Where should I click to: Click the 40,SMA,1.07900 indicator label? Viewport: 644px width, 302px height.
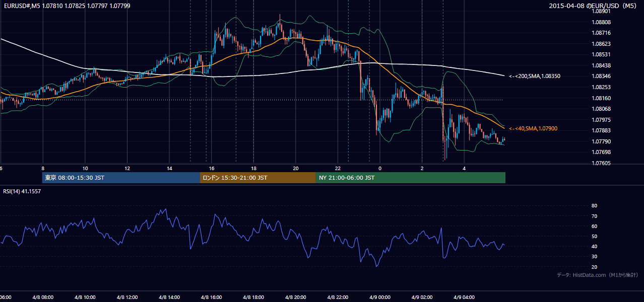pos(533,129)
